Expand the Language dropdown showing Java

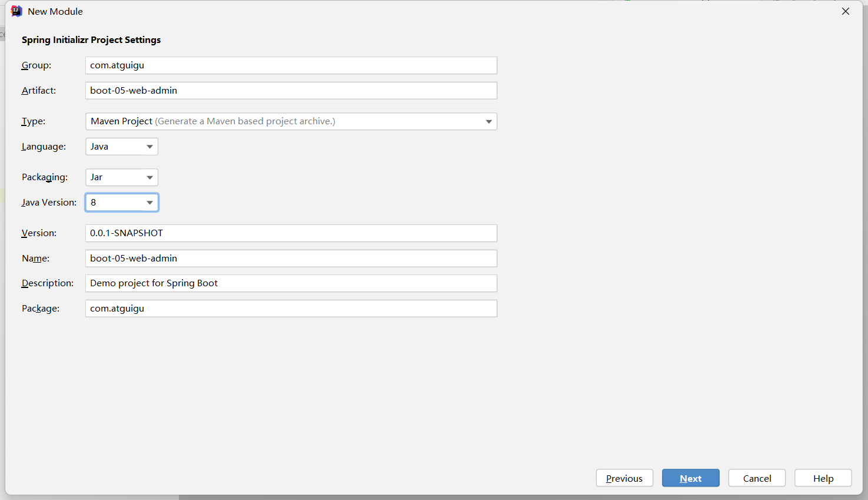(121, 147)
